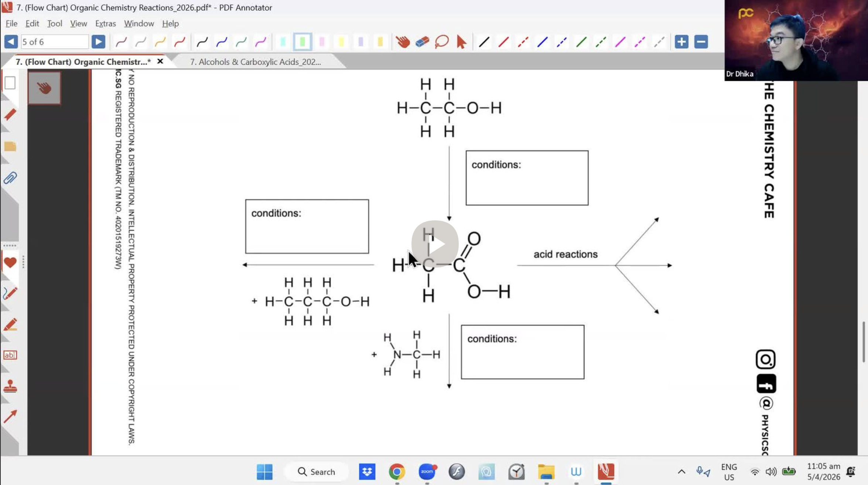The image size is (868, 485).
Task: Click the plus zoom in button
Action: [681, 42]
